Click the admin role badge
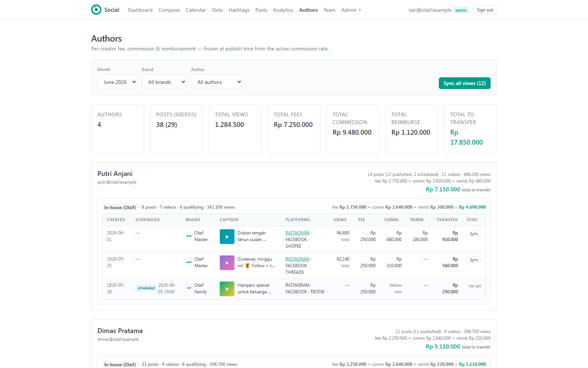 tap(461, 10)
